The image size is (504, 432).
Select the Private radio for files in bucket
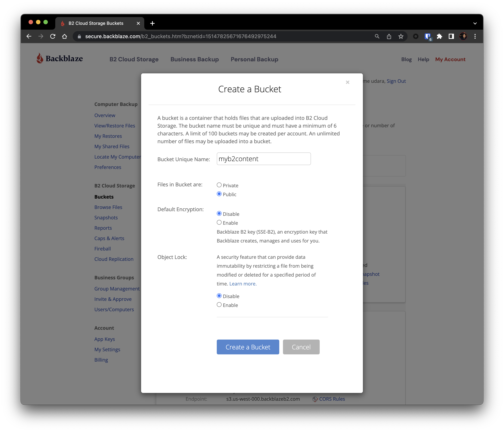[219, 185]
